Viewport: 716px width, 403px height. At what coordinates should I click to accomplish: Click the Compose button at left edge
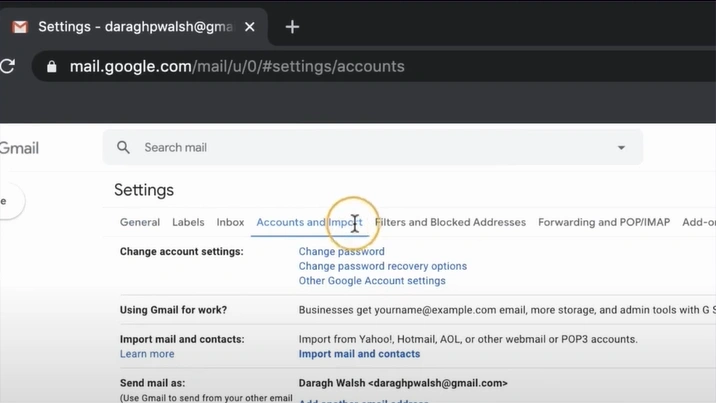coord(10,201)
